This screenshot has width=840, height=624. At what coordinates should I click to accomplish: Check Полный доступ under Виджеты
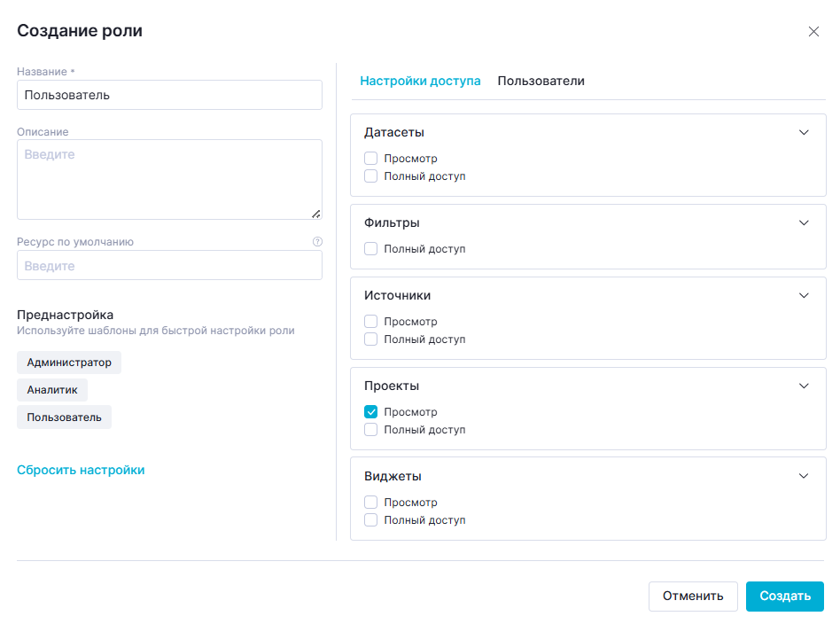click(371, 520)
